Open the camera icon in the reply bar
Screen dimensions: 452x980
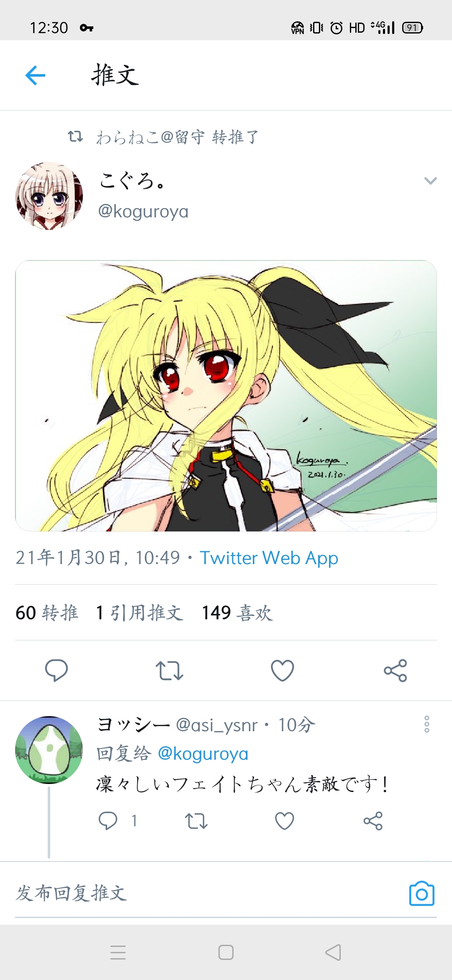[421, 893]
